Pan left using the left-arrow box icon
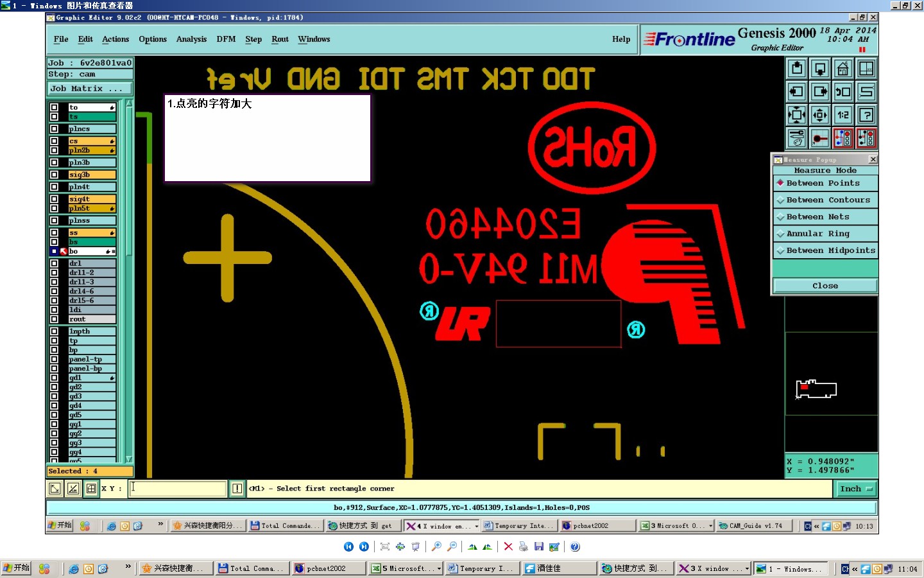The width and height of the screenshot is (924, 578). pyautogui.click(x=797, y=92)
